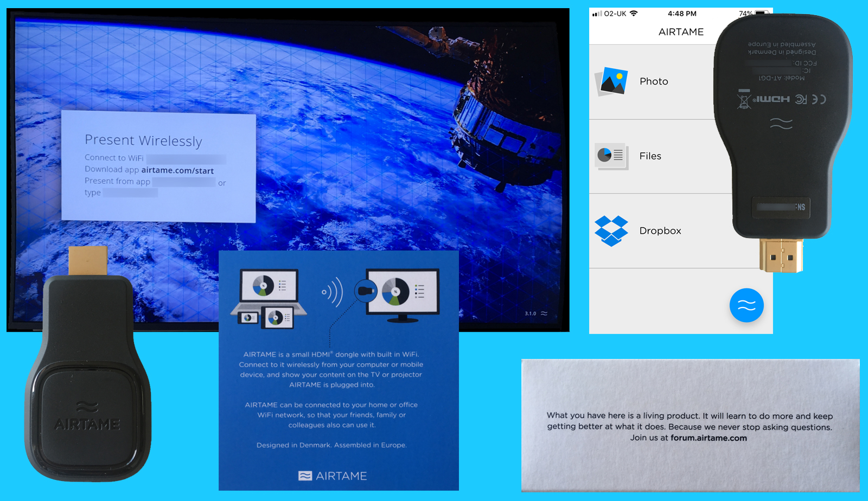Click the wireless signal waves icon on the blue box
Image resolution: width=868 pixels, height=501 pixels.
[x=333, y=292]
